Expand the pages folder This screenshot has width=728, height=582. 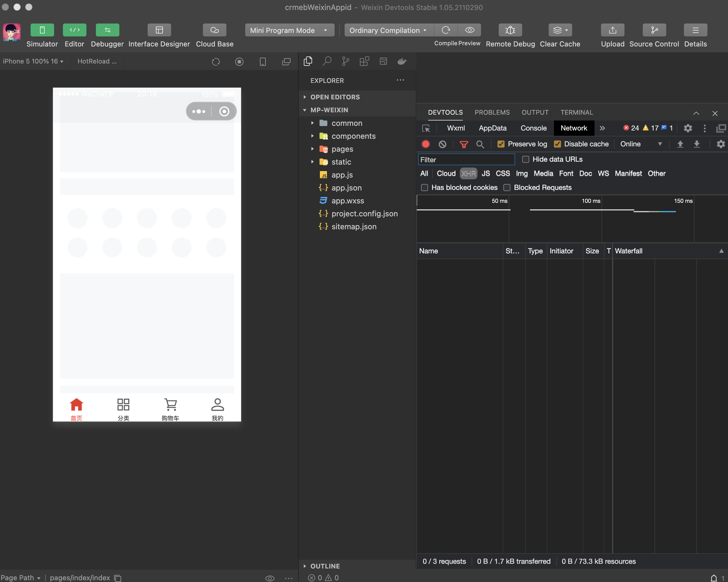(x=342, y=149)
